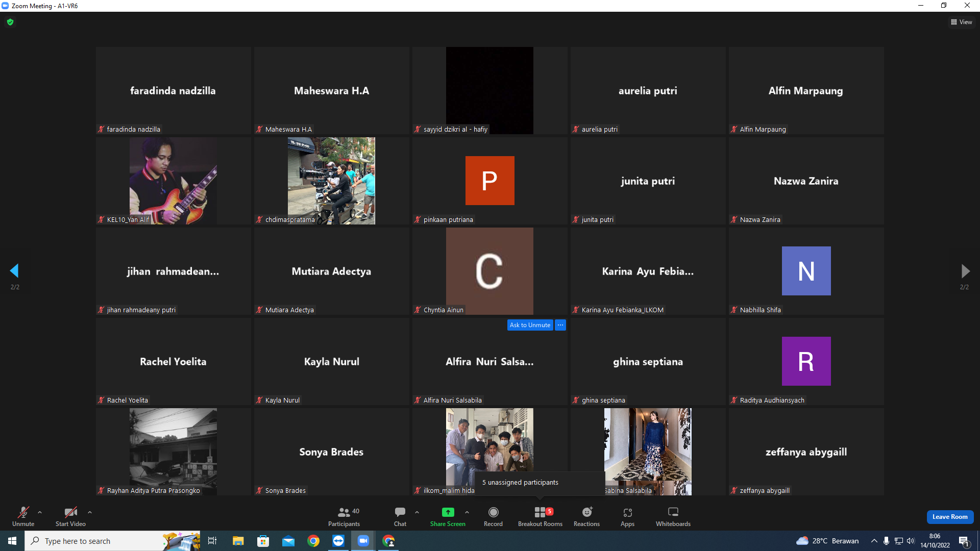Click the Leave Room button
The height and width of the screenshot is (551, 980).
point(950,517)
